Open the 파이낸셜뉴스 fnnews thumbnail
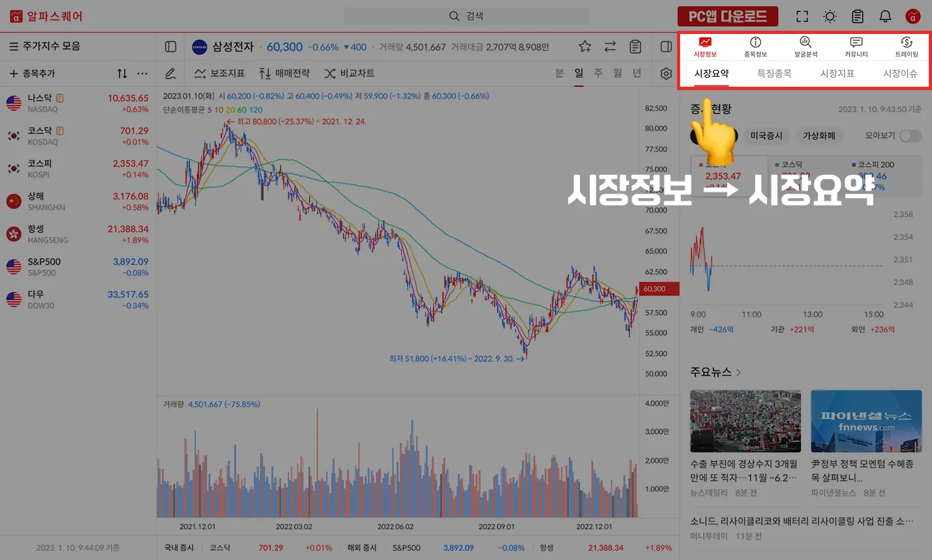The width and height of the screenshot is (932, 560). 867,421
